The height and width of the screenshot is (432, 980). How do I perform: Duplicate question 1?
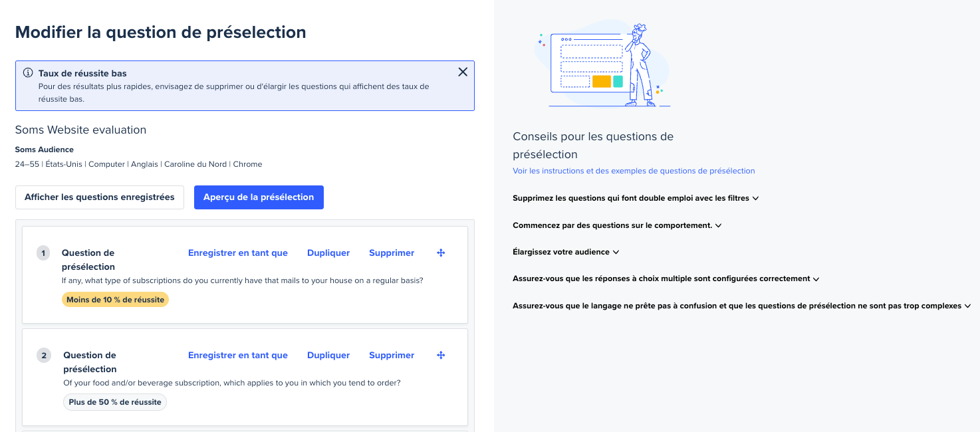(328, 253)
